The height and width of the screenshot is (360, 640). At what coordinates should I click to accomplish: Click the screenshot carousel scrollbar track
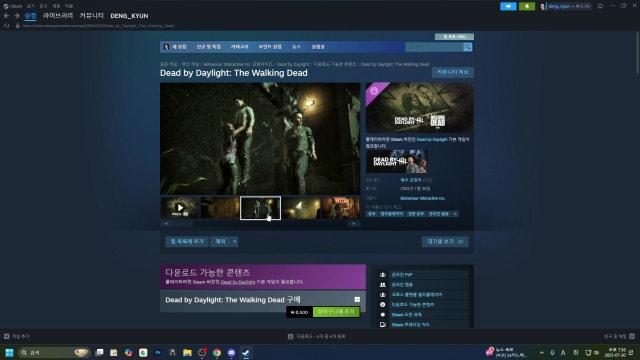(260, 224)
